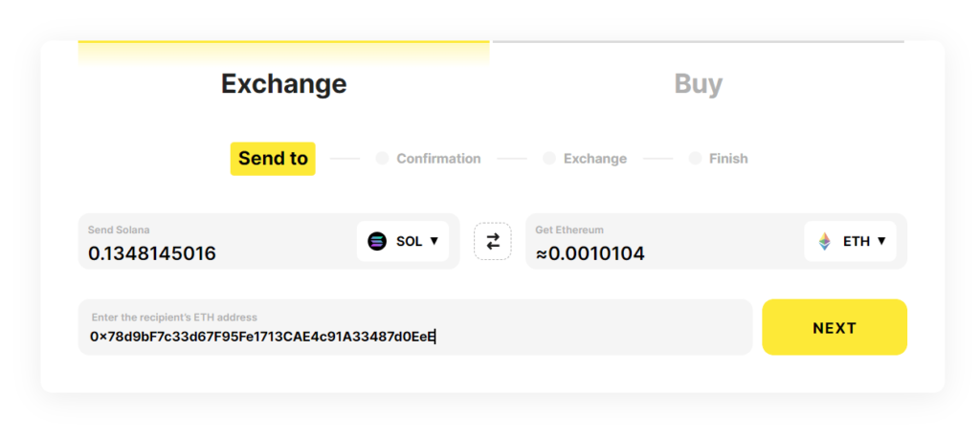
Task: Switch to the Exchange tab
Action: point(283,83)
